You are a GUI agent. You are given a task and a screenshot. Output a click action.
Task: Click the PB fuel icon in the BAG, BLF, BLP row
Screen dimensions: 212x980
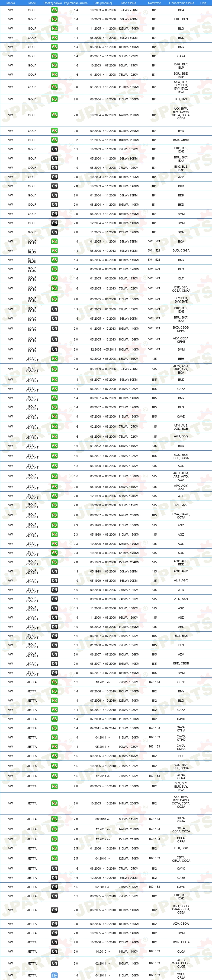(54, 65)
